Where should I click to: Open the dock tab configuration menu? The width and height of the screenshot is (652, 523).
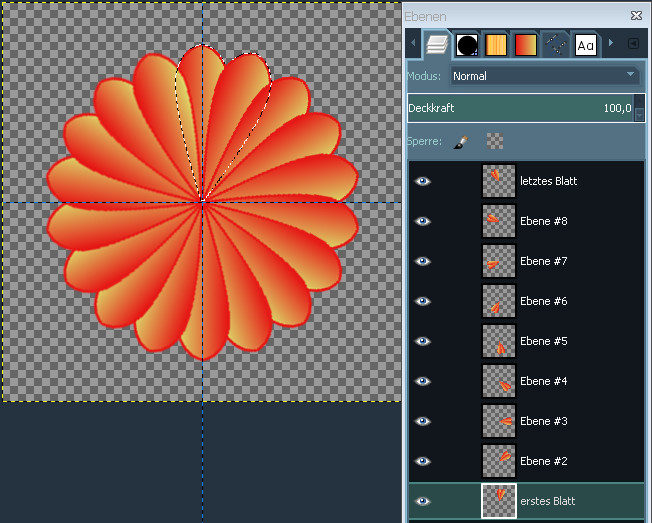click(633, 44)
